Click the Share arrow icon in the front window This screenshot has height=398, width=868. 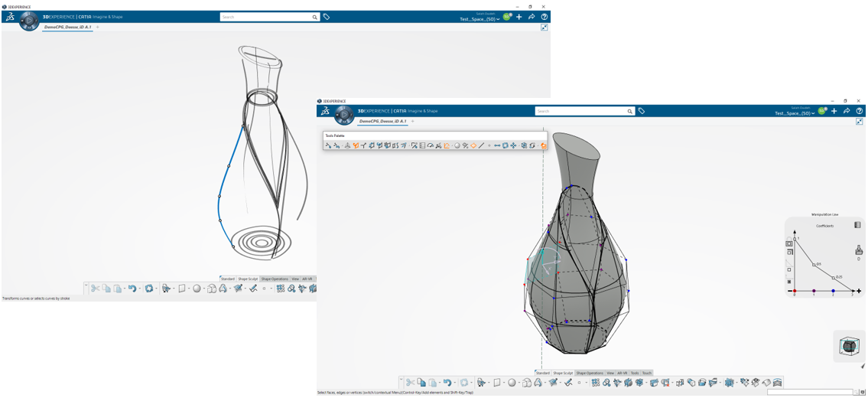847,111
